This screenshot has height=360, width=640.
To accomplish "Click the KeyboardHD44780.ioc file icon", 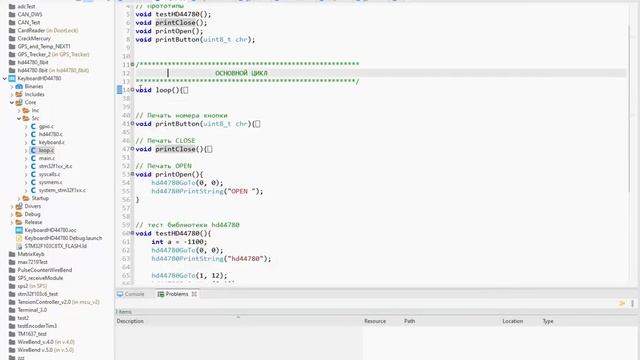I will pyautogui.click(x=19, y=230).
